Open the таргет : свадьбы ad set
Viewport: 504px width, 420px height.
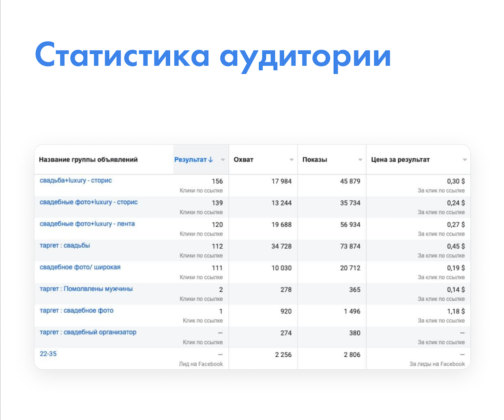[x=65, y=245]
